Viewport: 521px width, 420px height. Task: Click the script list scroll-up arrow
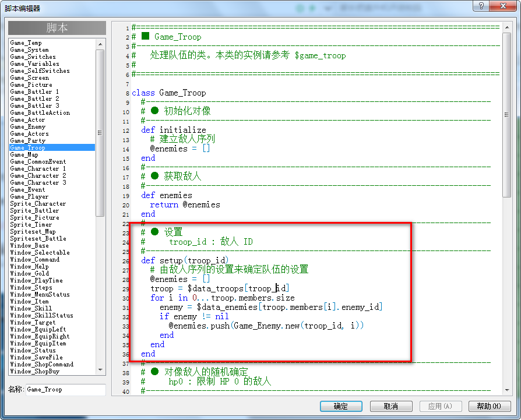(100, 44)
